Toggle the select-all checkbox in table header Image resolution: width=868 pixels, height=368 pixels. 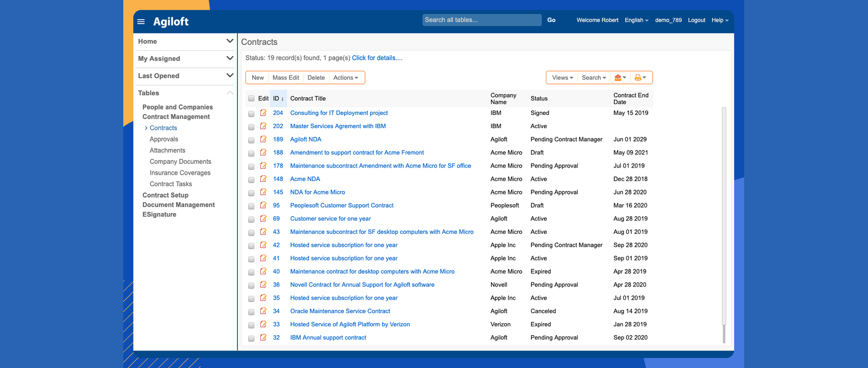(x=251, y=99)
